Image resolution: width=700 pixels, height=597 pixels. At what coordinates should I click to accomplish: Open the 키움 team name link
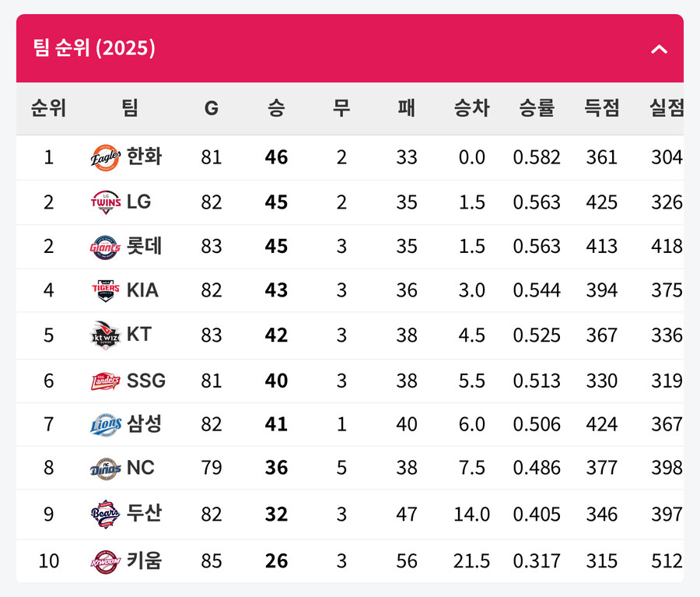click(x=144, y=560)
